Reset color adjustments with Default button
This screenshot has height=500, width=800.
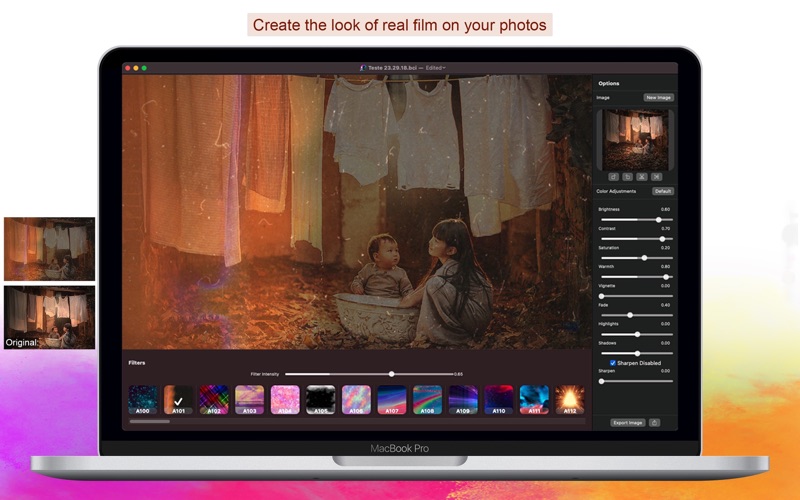(662, 190)
